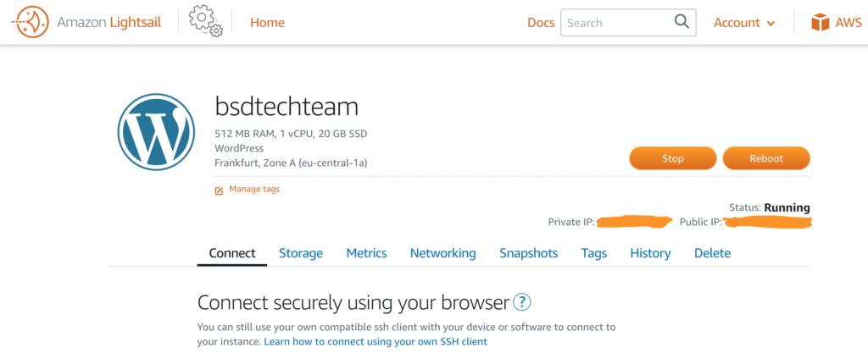Viewport: 868px width, 364px height.
Task: Open the gears settings icon
Action: [205, 22]
